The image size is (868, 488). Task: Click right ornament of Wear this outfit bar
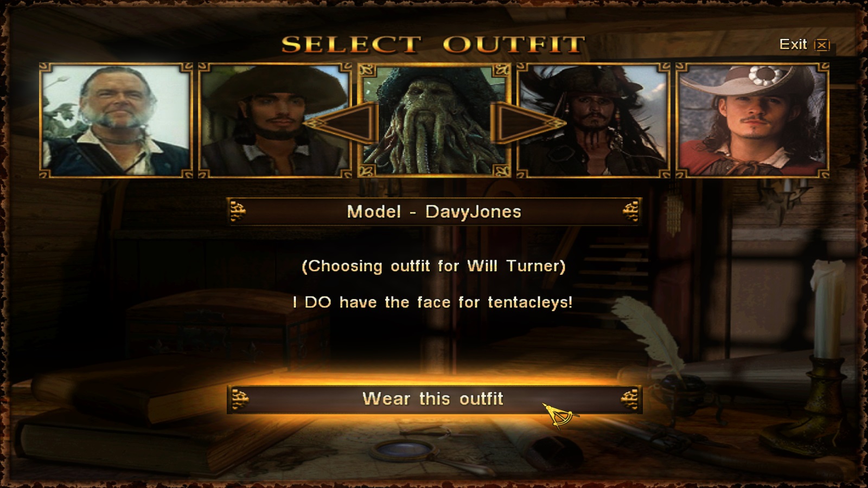pyautogui.click(x=629, y=400)
